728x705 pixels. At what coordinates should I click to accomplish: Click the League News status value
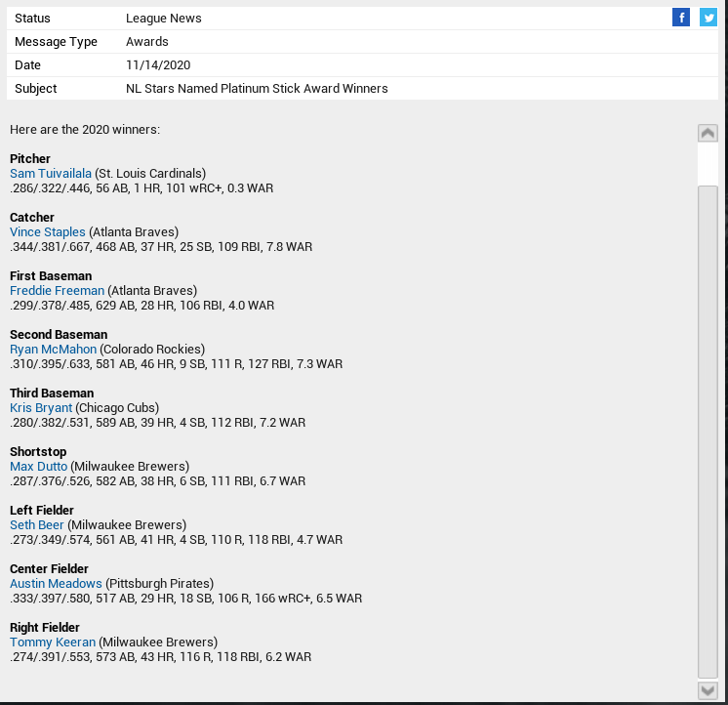pos(164,19)
